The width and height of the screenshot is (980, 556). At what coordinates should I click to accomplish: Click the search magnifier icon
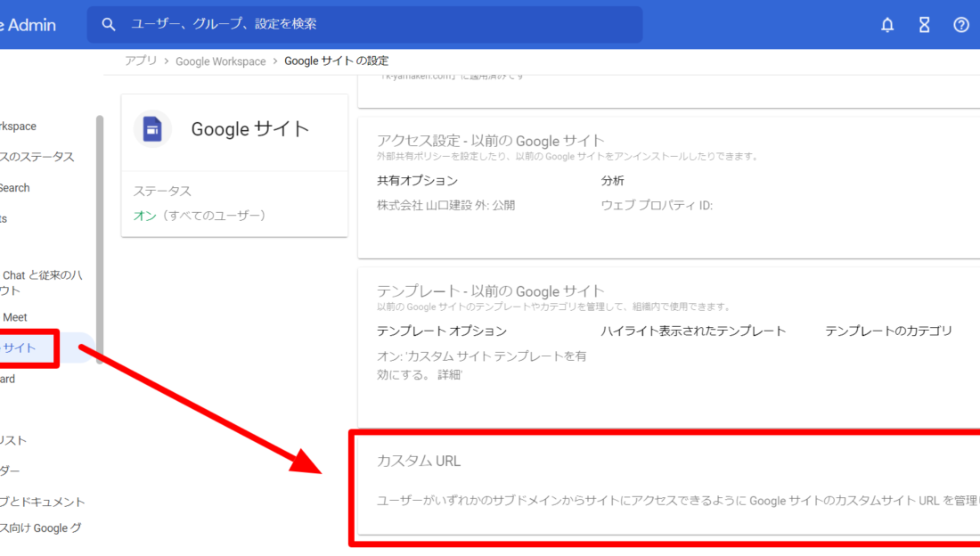[109, 24]
